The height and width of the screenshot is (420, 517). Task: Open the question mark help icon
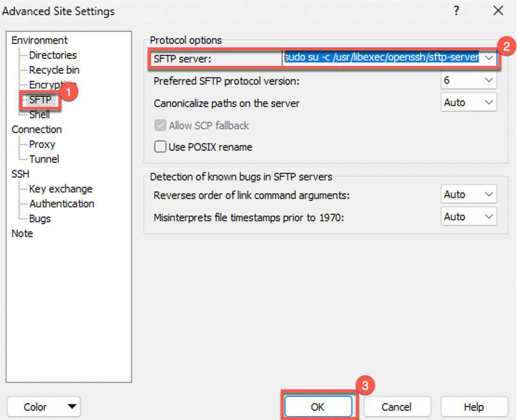(x=457, y=11)
